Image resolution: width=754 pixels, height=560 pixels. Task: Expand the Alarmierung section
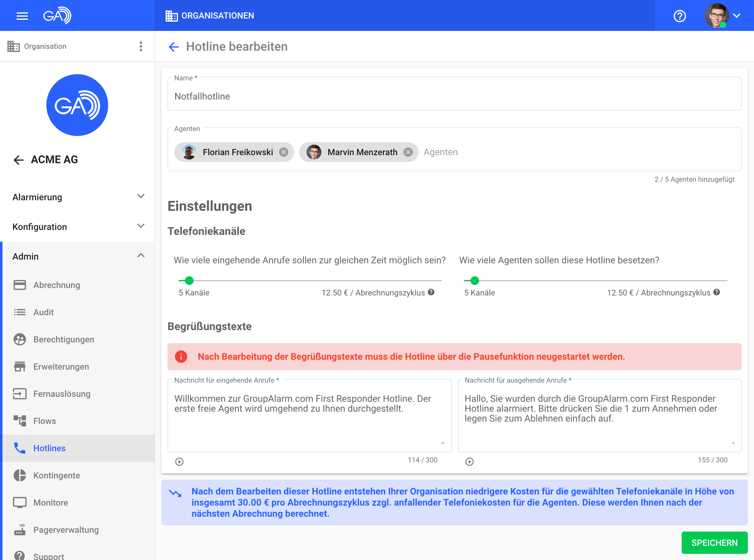(141, 197)
